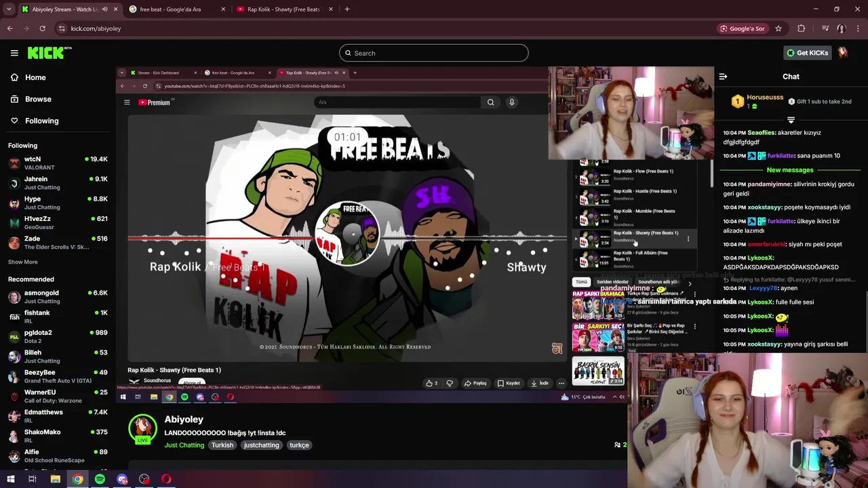This screenshot has width=868, height=488.
Task: Like the streamed YouTube video
Action: pyautogui.click(x=430, y=383)
